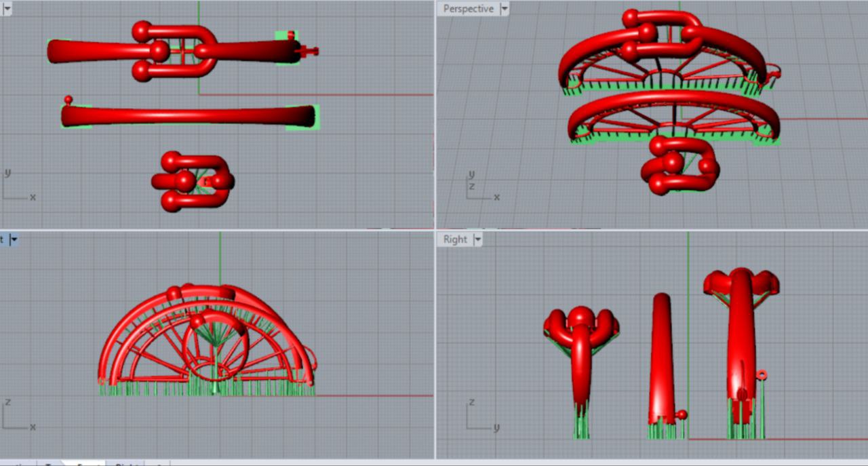The image size is (868, 466).
Task: Open the Front viewport dropdown arrow
Action: tap(13, 239)
